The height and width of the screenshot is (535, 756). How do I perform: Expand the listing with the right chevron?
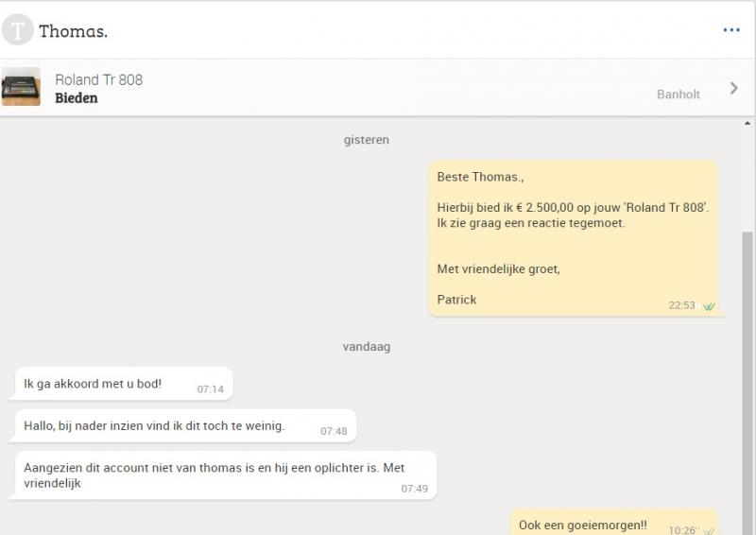[734, 88]
